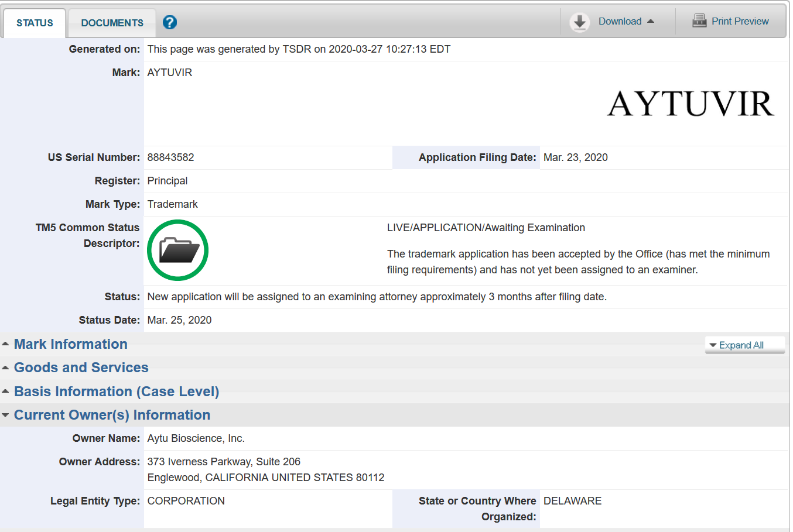Viewport: 793px width, 532px height.
Task: Expand the Goods and Services section
Action: pos(81,368)
